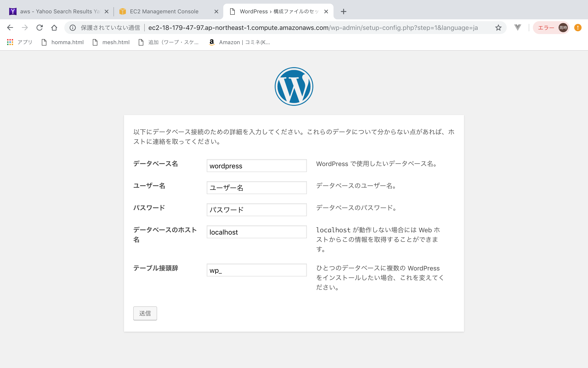Focus the データベース名 field containing wordpress
The image size is (588, 368).
(257, 166)
